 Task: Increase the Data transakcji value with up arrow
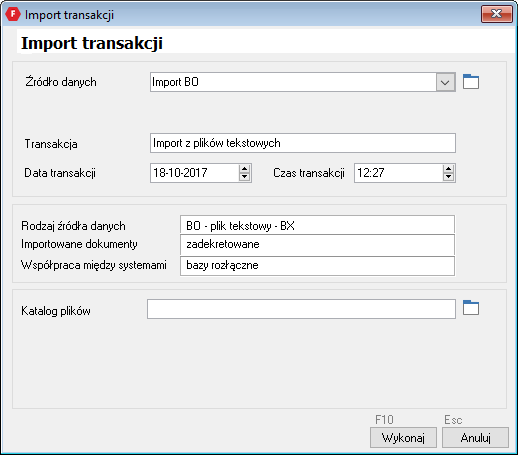tap(244, 169)
